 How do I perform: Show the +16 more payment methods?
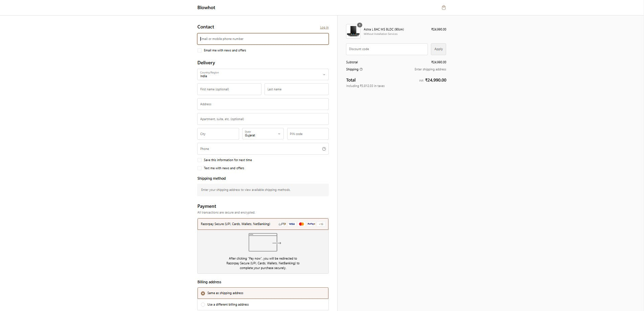(x=321, y=224)
